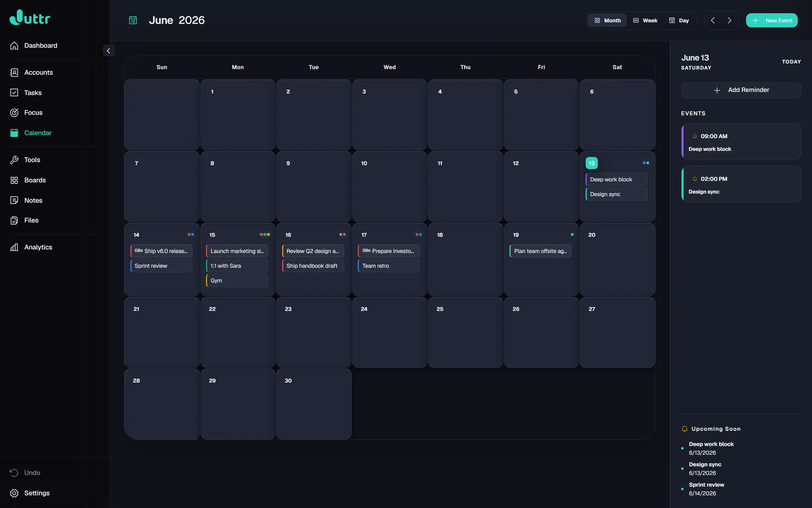The height and width of the screenshot is (508, 812).
Task: Open the Launch marketing site event
Action: [x=237, y=251]
